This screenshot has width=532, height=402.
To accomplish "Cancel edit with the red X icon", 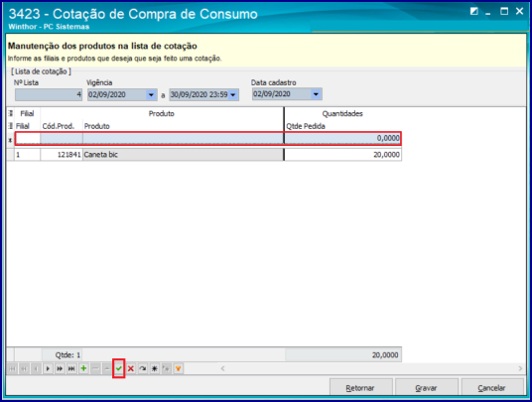I will (x=131, y=369).
